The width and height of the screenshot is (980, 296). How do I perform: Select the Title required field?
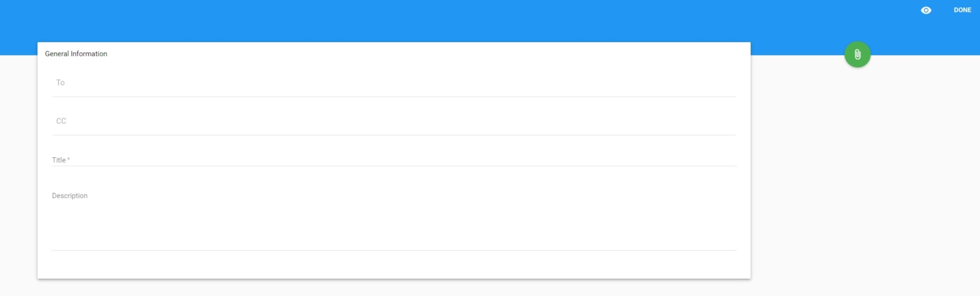tap(394, 160)
